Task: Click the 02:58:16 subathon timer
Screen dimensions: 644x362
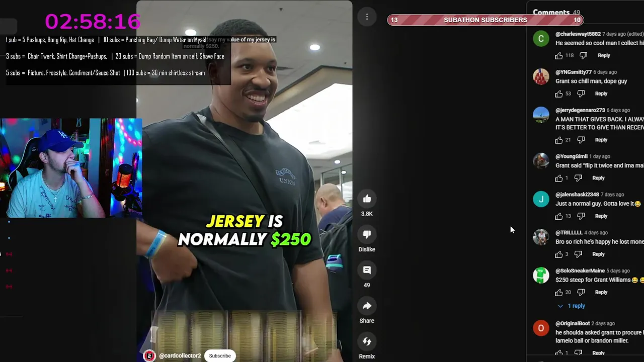Action: click(x=93, y=22)
